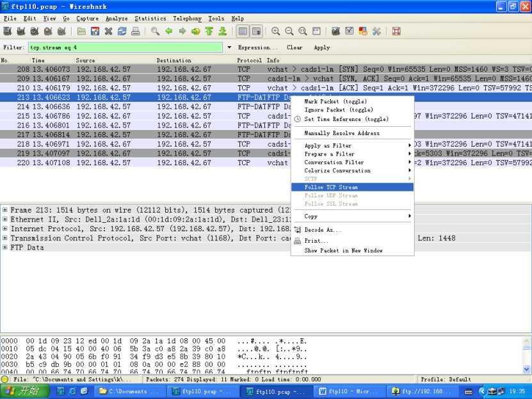Click the Expression... button
Screen dimensions: 532x399
tap(257, 47)
